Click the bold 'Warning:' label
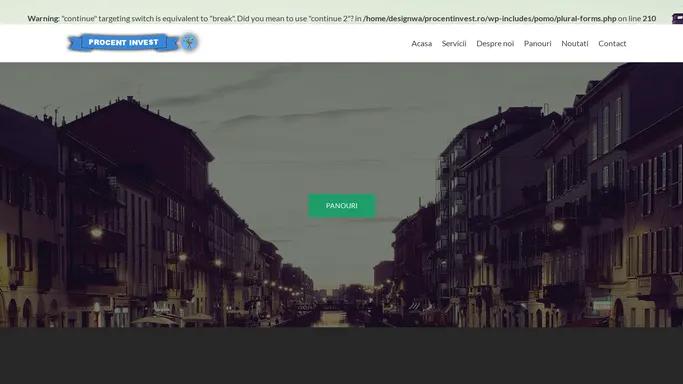Image resolution: width=683 pixels, height=384 pixels. click(x=44, y=19)
